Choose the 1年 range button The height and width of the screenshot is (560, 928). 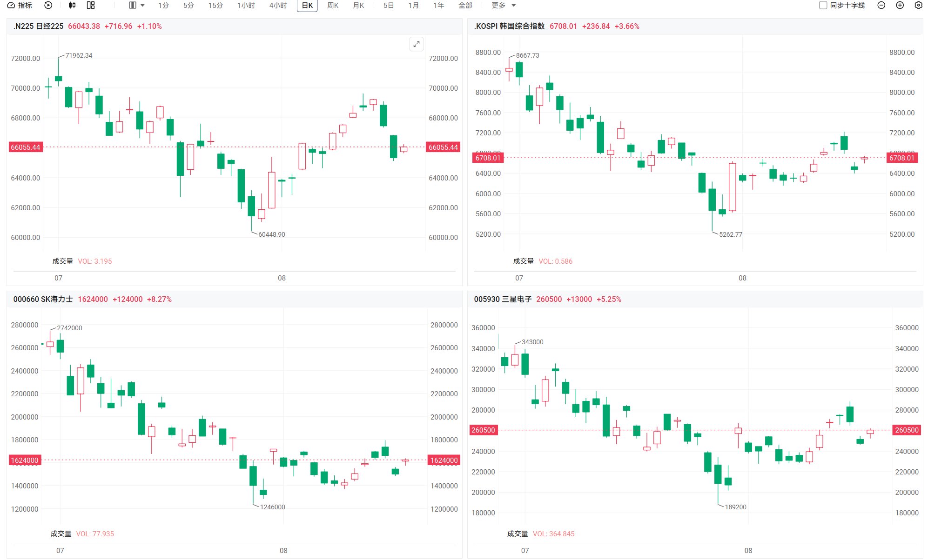coord(438,5)
